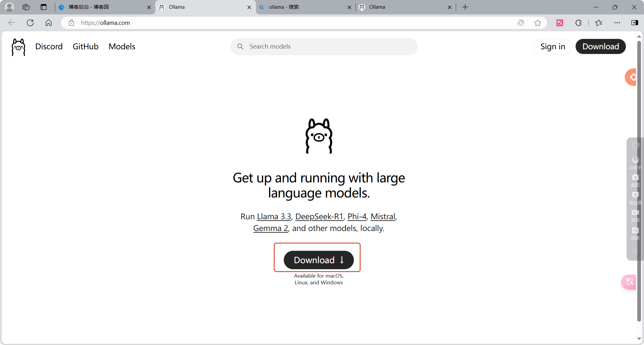Click the Ollama llama logo in navbar

[x=18, y=47]
